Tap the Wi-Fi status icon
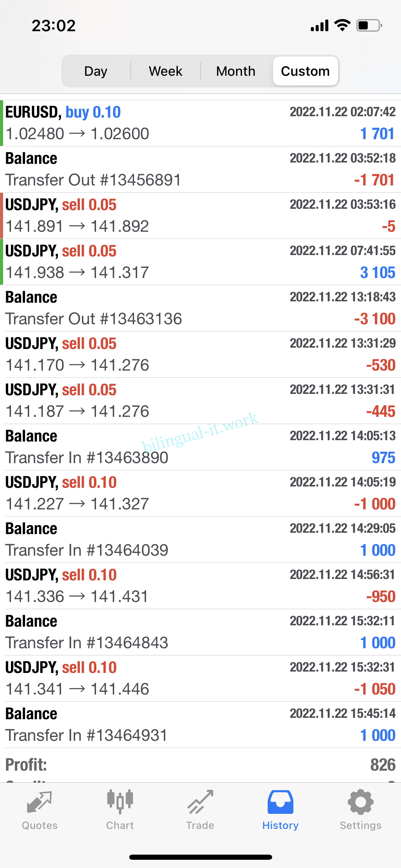This screenshot has width=401, height=868. click(342, 25)
